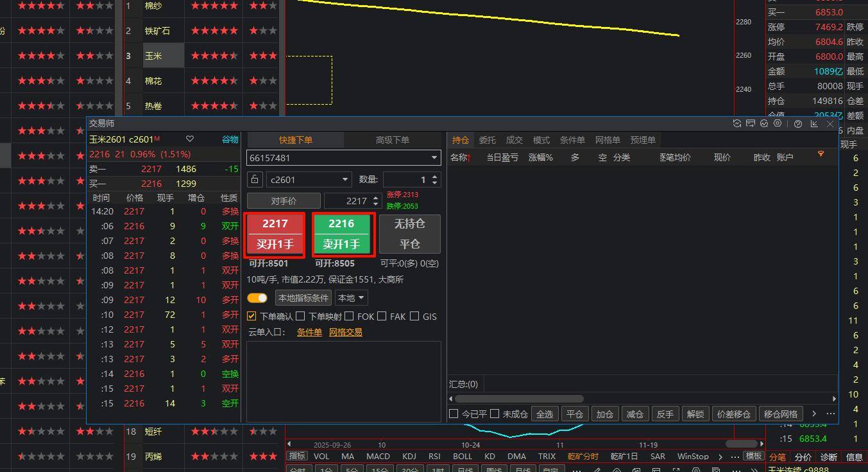Screen dimensions: 868x472
Task: Enable the FAK order checkbox
Action: tap(382, 316)
